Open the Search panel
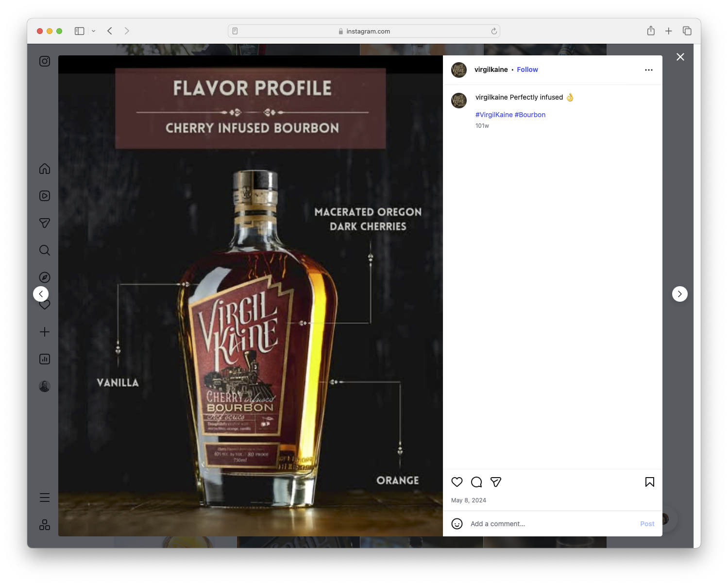Image resolution: width=728 pixels, height=584 pixels. 44,250
